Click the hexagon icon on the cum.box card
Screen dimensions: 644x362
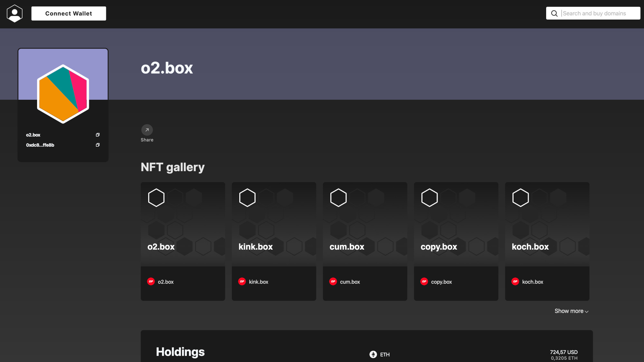[x=338, y=197]
